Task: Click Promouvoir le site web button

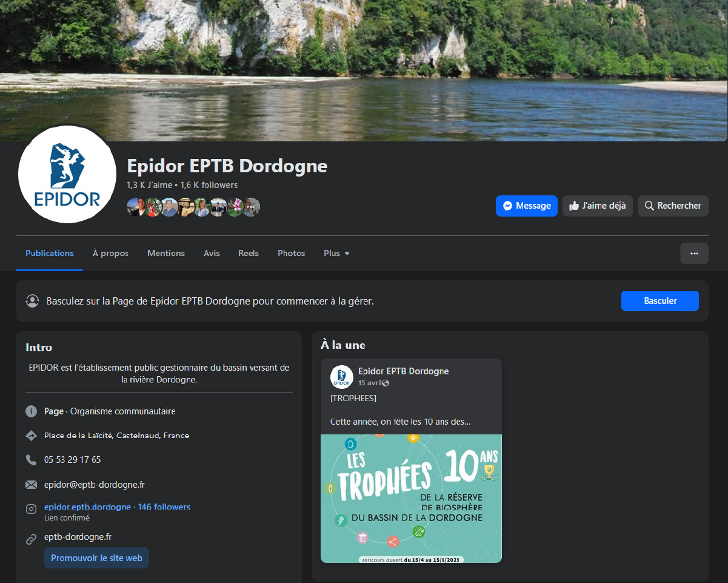Action: tap(96, 558)
